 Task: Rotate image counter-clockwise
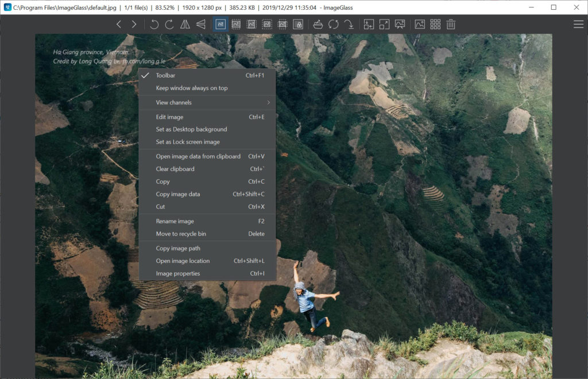154,24
